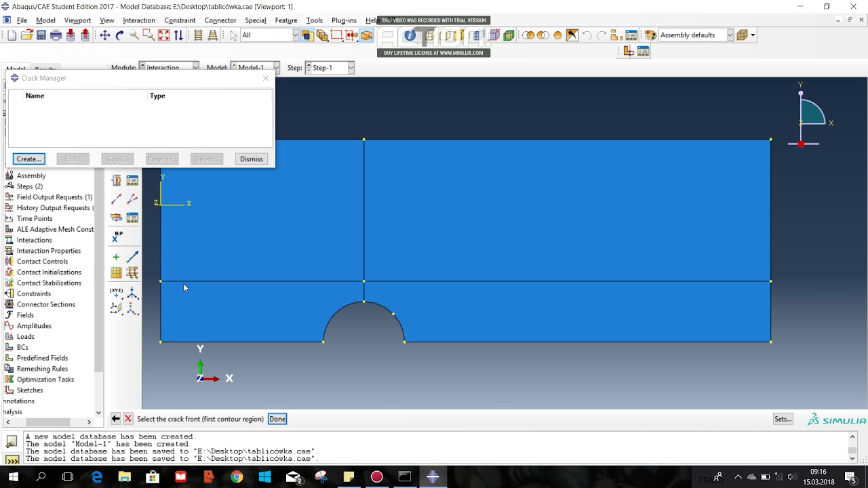The image size is (868, 488).
Task: Open the Constraint menu
Action: [180, 20]
